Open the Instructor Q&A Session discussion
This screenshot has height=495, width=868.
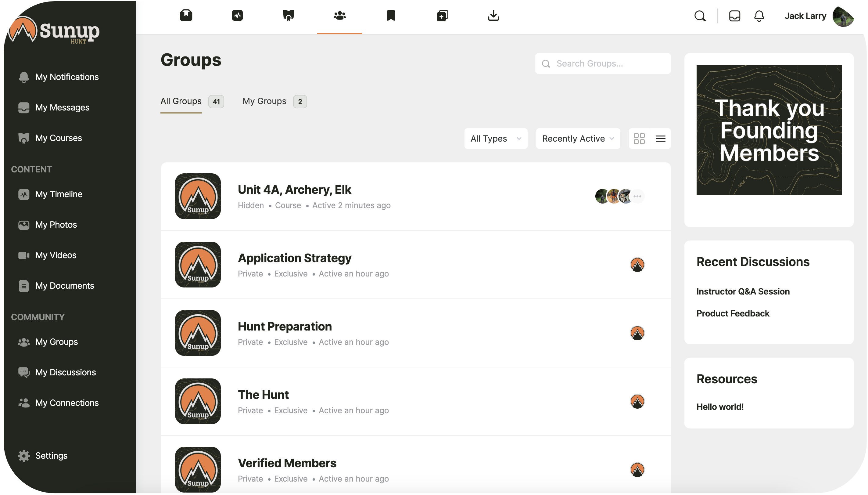[x=743, y=291]
